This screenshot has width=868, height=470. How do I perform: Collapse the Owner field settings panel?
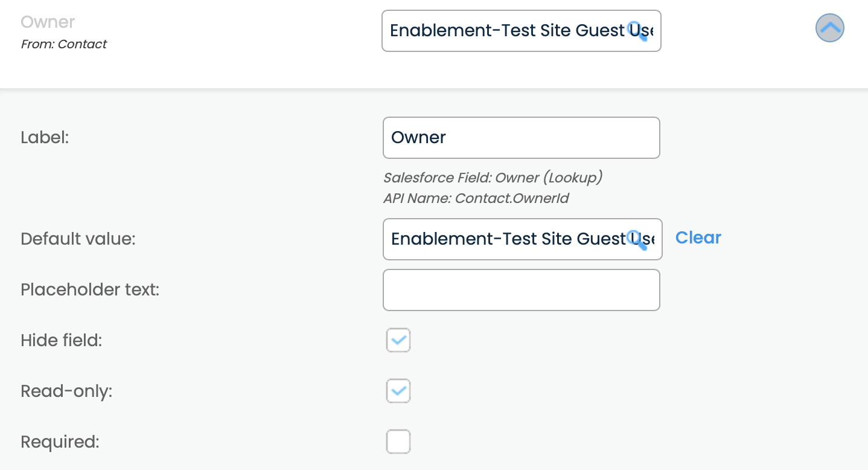point(829,28)
